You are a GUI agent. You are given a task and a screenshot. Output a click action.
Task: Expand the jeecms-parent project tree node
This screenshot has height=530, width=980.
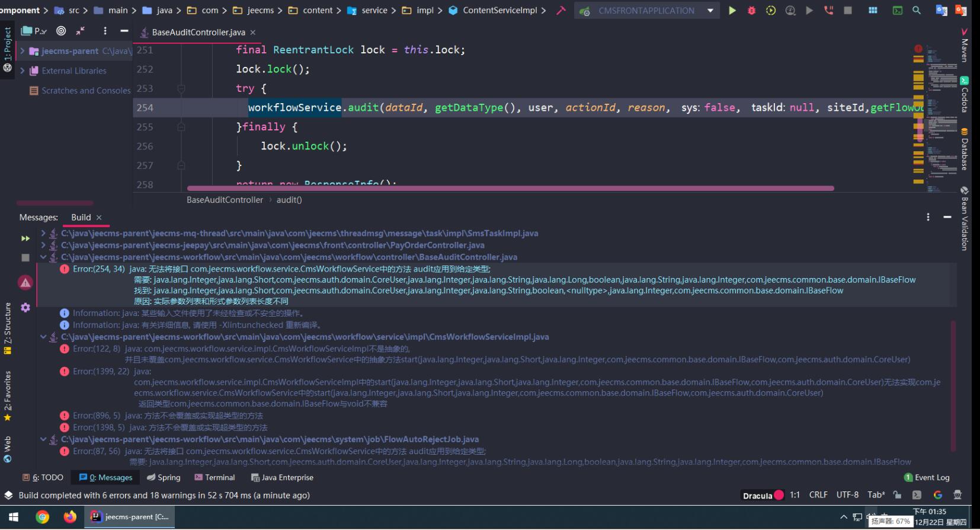pyautogui.click(x=23, y=51)
